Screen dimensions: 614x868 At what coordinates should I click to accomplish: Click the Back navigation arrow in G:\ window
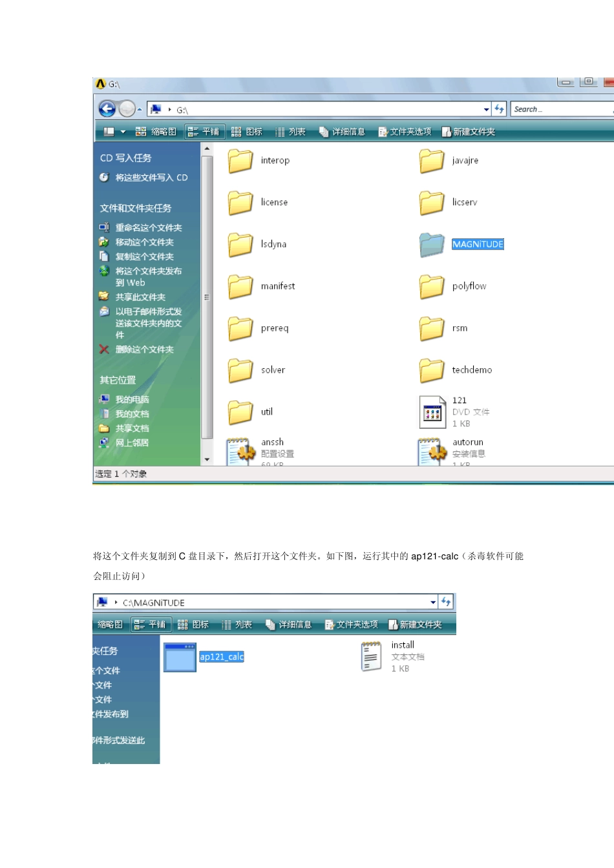tap(107, 109)
